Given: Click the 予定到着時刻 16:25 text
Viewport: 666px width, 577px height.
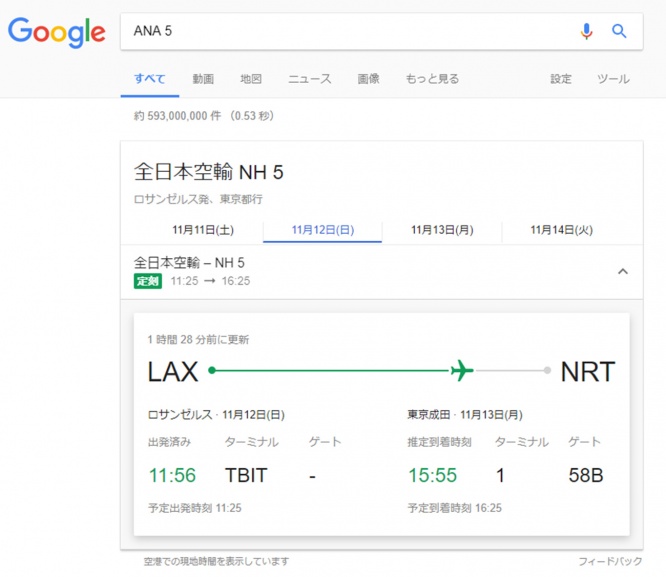Looking at the screenshot, I should (454, 508).
